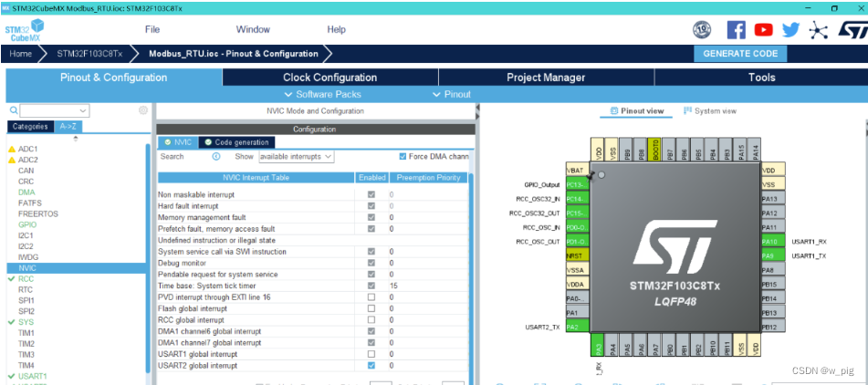Enable PVD interrupt through EXTI line 16
This screenshot has width=868, height=385.
pos(371,297)
